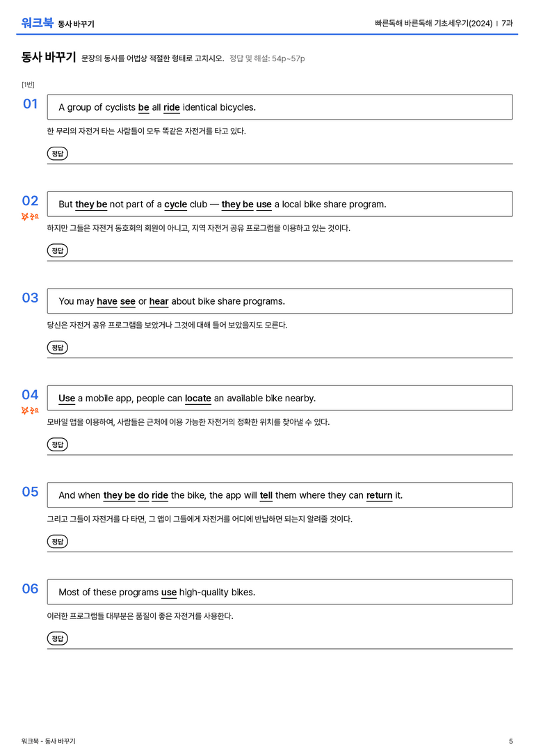Click the underlined word 'cycle' in question 02
Viewport: 534px width, 756px height.
(x=175, y=204)
